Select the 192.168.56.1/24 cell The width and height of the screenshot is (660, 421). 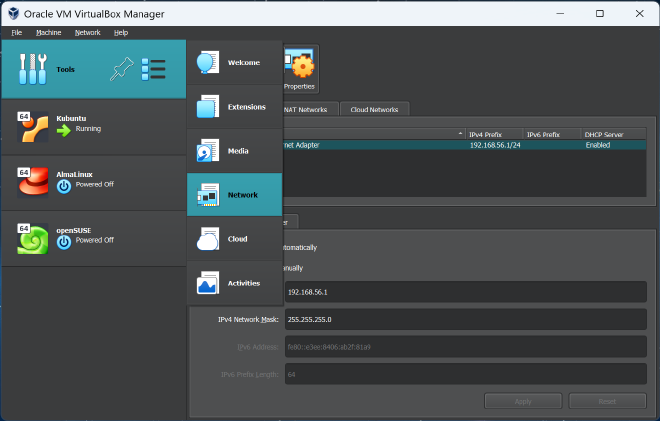[495, 145]
